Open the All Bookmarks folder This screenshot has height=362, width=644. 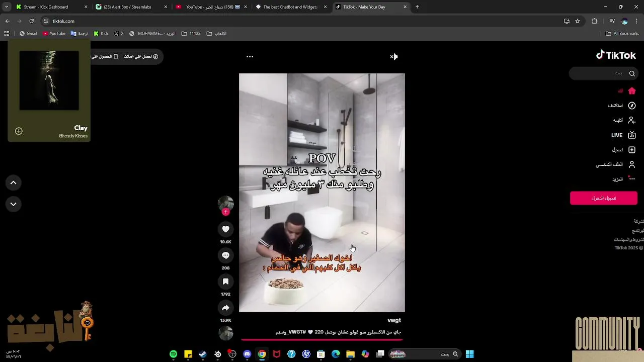tap(622, 34)
